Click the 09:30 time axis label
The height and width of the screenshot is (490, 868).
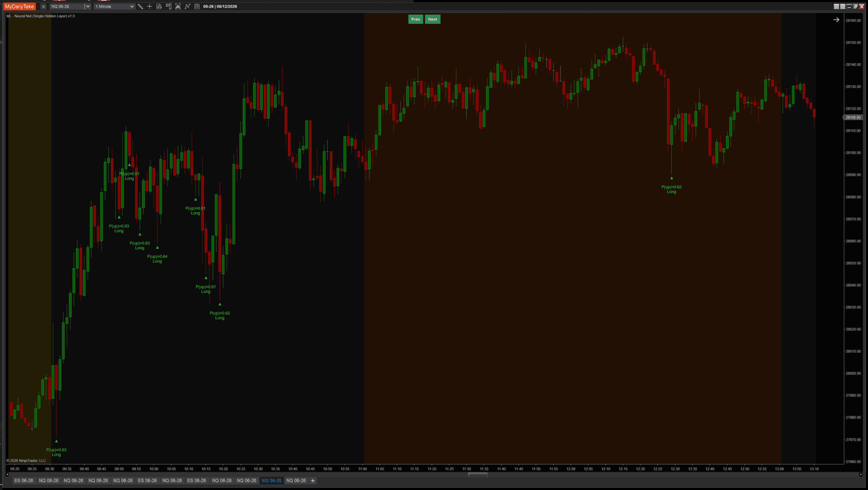(x=50, y=469)
